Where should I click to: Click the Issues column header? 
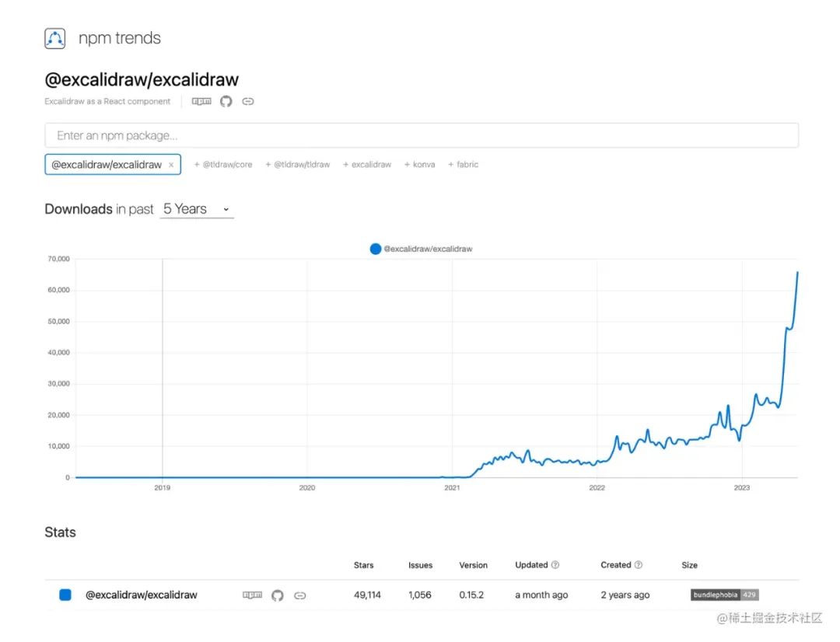pos(421,565)
